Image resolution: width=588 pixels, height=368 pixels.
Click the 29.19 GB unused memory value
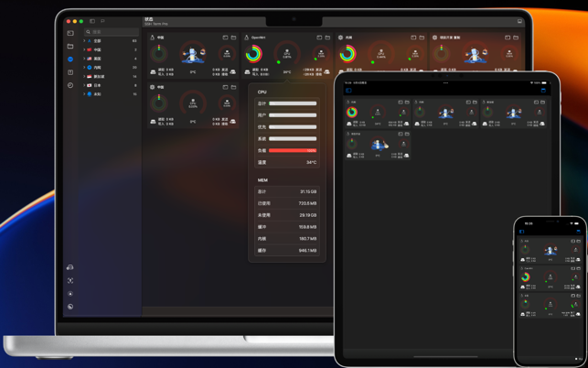point(308,215)
